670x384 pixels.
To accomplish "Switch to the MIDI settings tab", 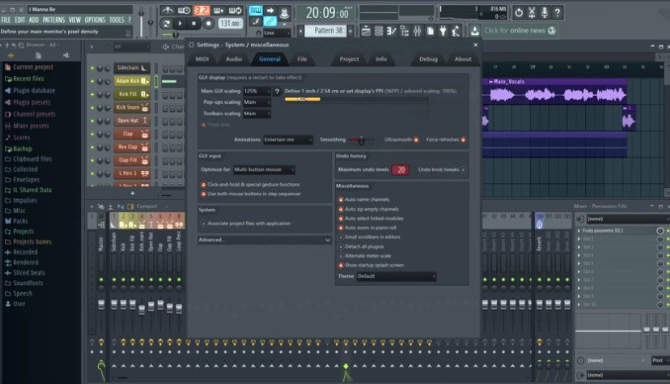I will coord(202,59).
